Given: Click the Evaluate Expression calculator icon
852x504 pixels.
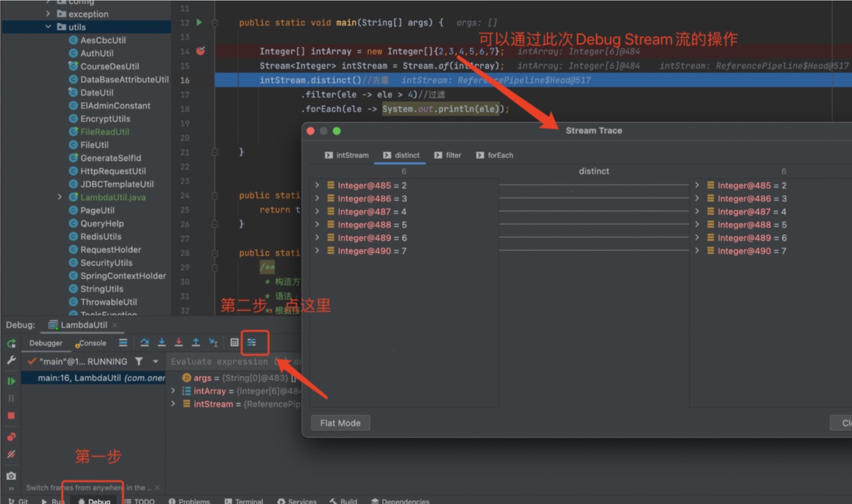Looking at the screenshot, I should (234, 342).
